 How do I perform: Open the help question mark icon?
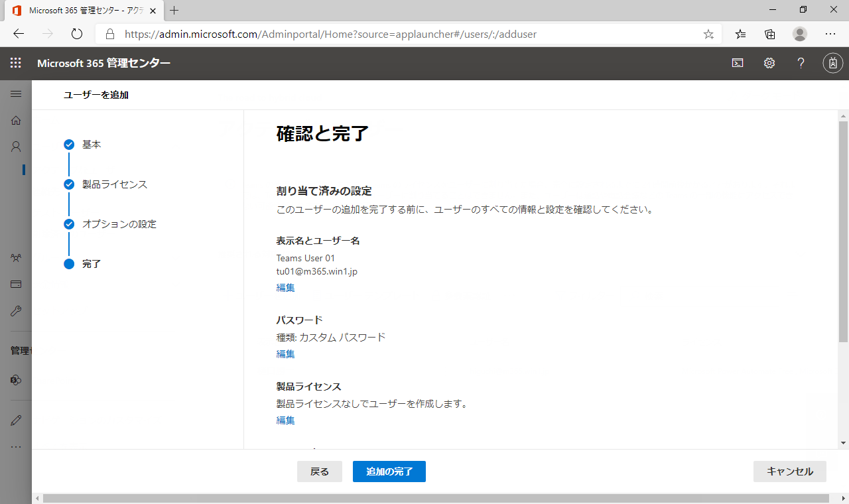(801, 63)
